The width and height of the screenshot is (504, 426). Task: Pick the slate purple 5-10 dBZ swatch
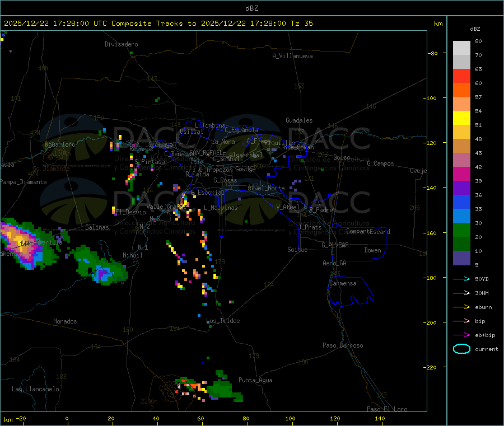(x=461, y=258)
